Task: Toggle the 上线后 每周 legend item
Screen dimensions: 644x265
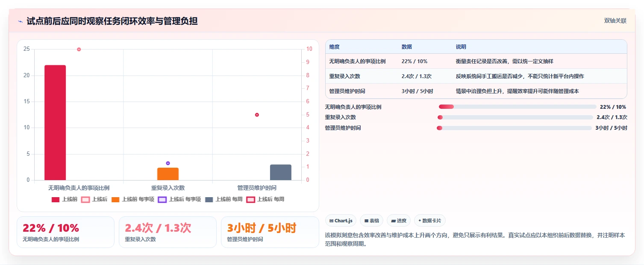Action: tap(265, 199)
